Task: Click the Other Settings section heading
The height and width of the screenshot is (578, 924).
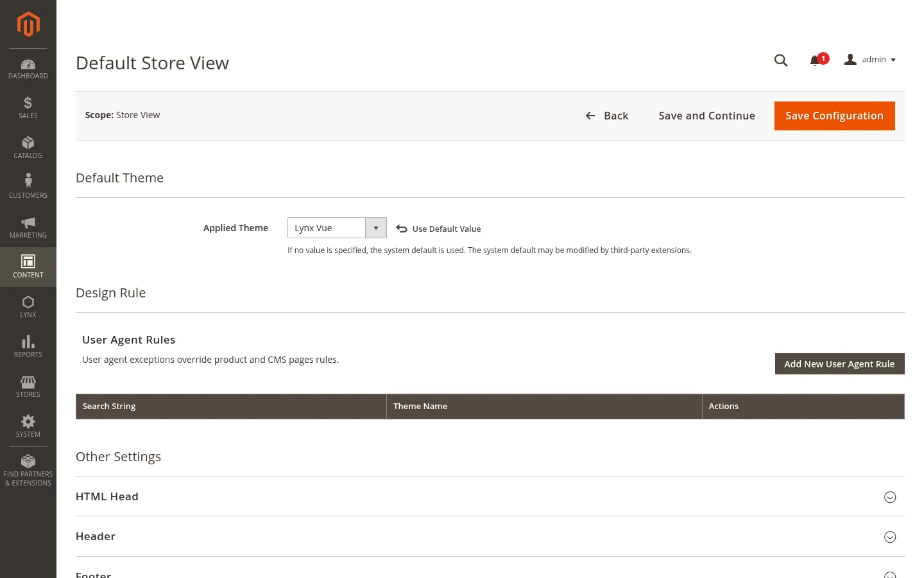Action: coord(118,457)
